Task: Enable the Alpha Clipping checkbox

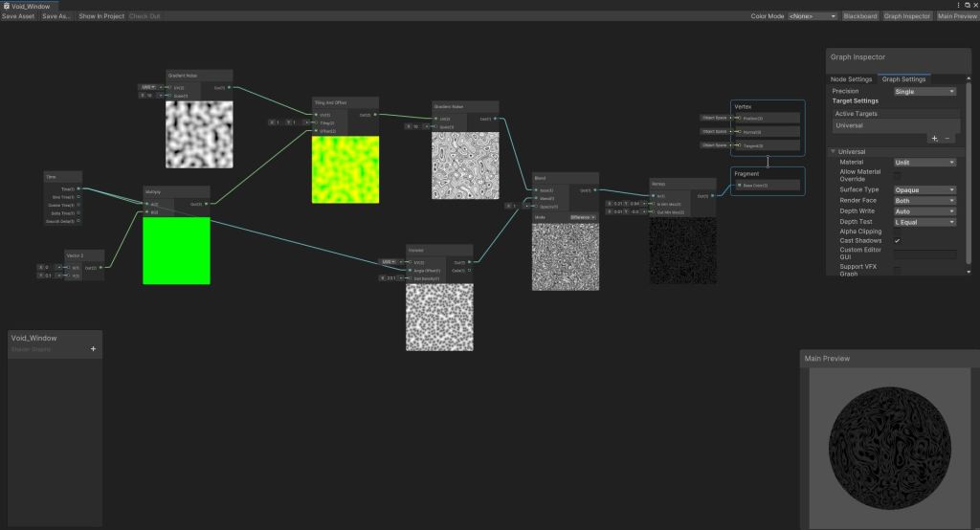Action: [898, 232]
